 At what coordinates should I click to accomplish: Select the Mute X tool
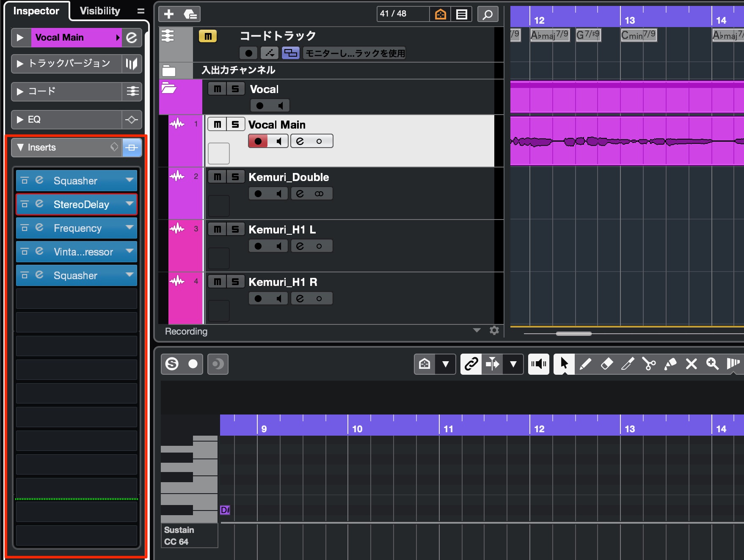point(691,364)
